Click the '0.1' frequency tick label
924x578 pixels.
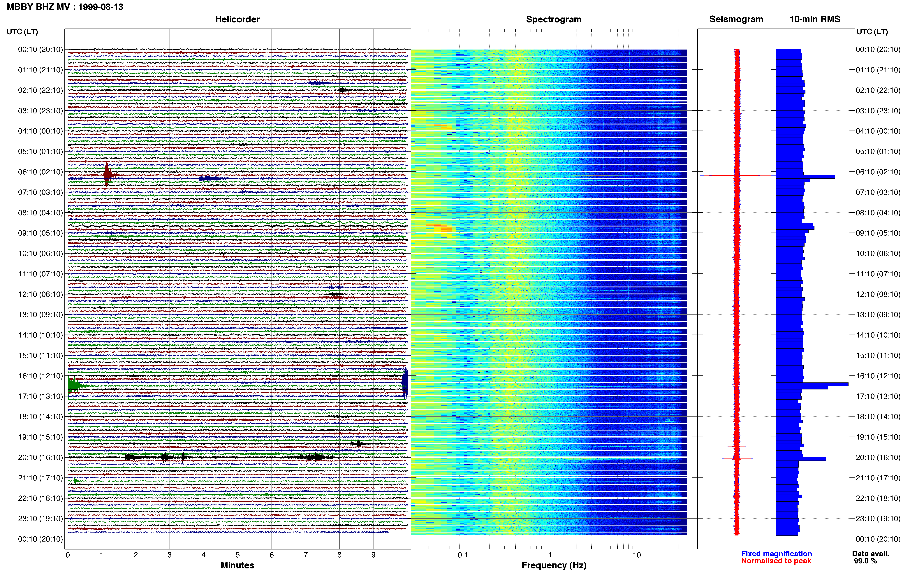point(463,555)
